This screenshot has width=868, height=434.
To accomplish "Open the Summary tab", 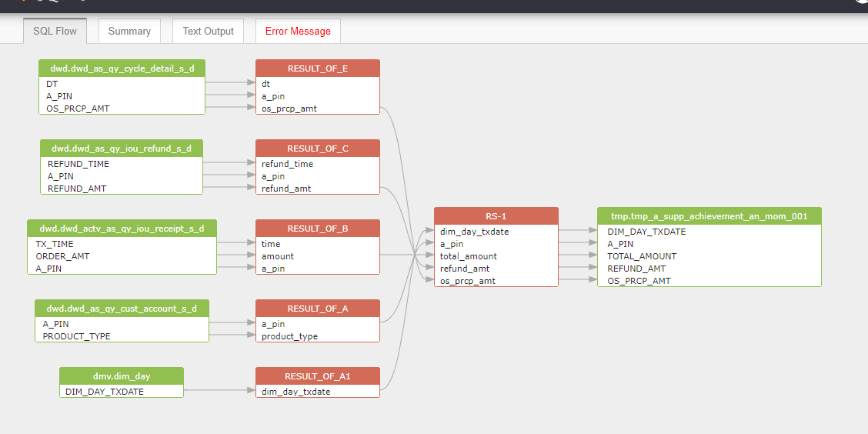I will 129,31.
